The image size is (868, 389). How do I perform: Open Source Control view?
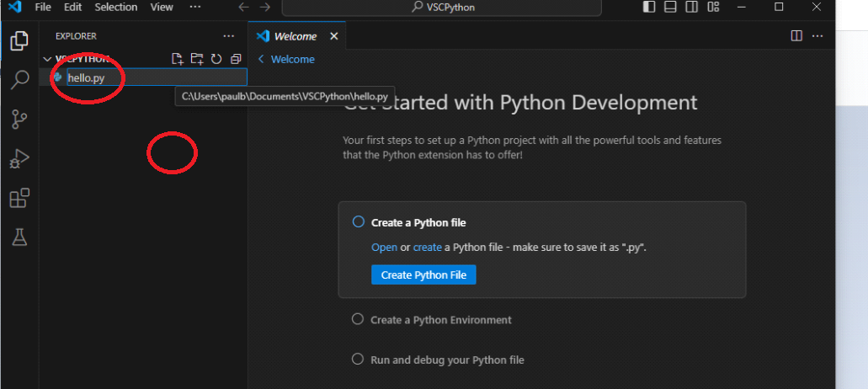coord(19,120)
